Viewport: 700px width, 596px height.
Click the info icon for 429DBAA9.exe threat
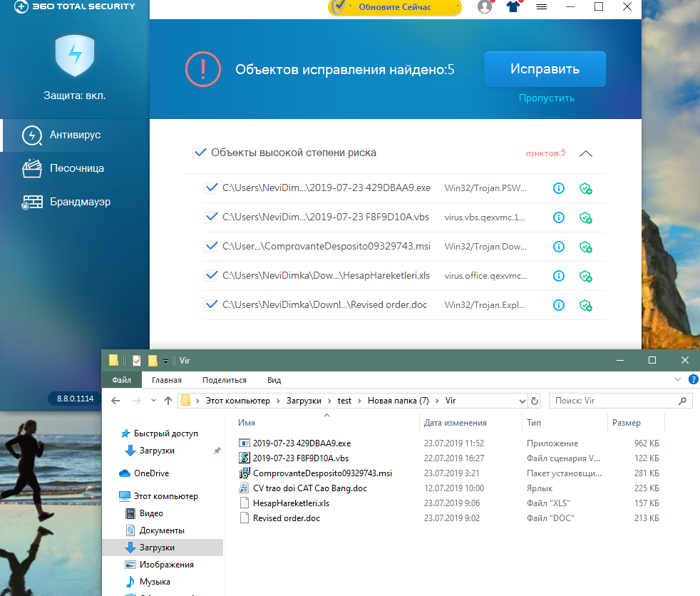[558, 188]
